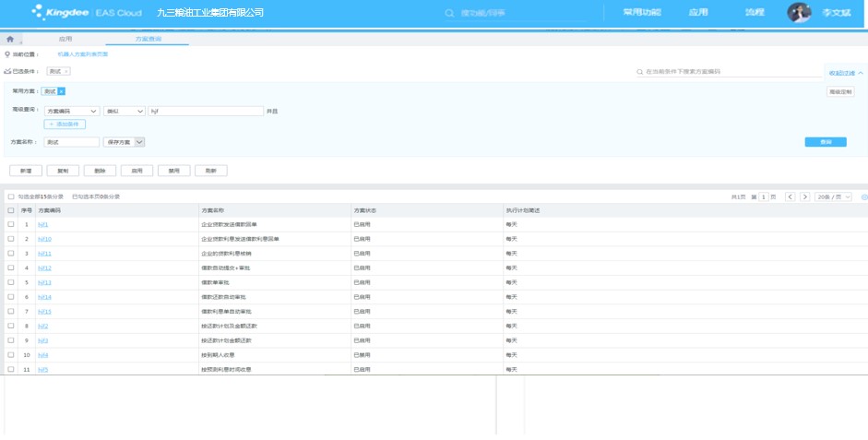Image resolution: width=868 pixels, height=440 pixels.
Task: Open the hjf12 scheme link
Action: point(44,268)
